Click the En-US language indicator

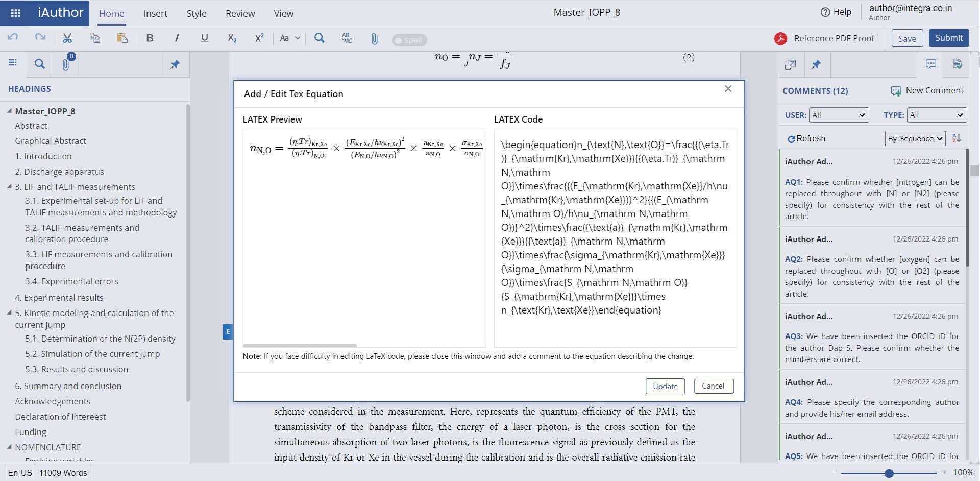pos(20,473)
